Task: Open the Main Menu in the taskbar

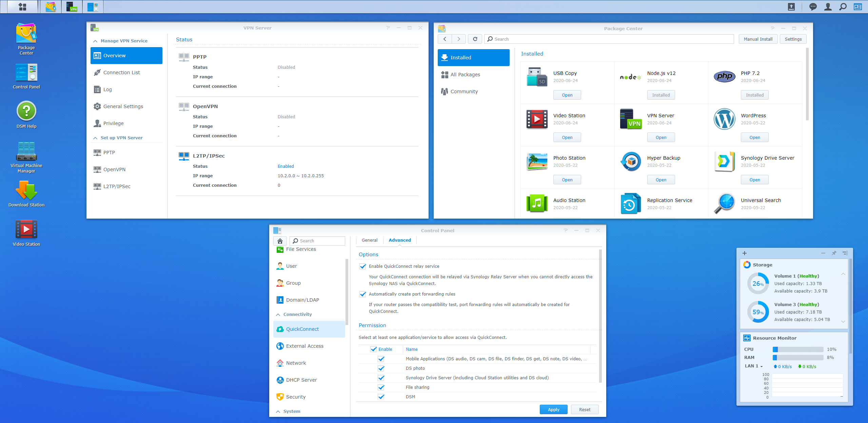Action: [x=22, y=6]
